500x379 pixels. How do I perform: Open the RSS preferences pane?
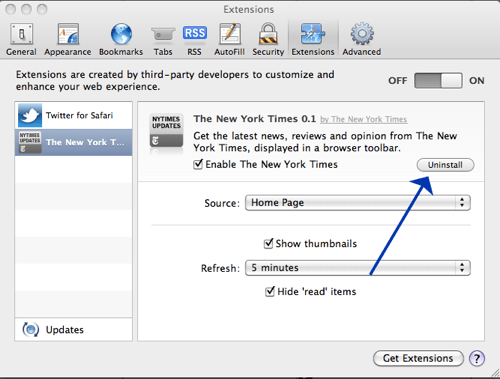[x=195, y=39]
